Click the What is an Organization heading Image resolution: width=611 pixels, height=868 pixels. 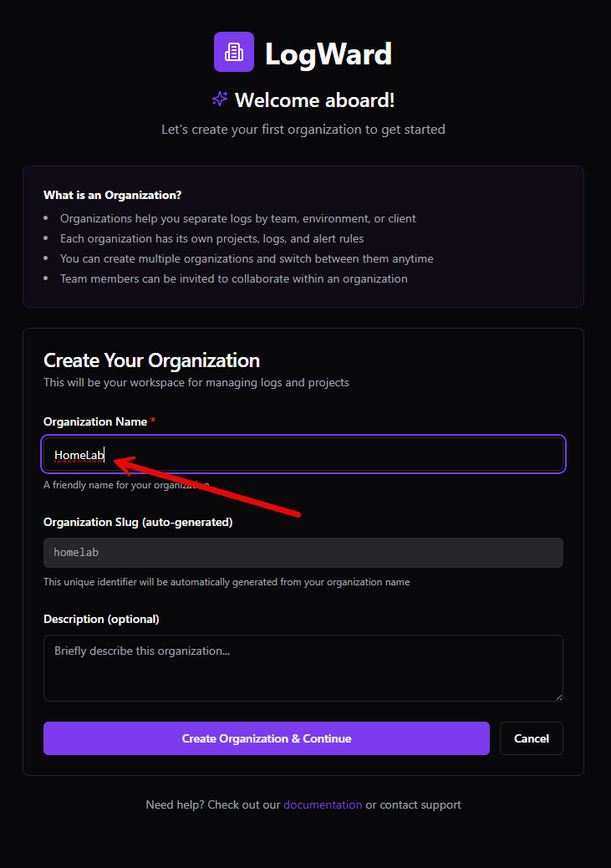click(112, 195)
